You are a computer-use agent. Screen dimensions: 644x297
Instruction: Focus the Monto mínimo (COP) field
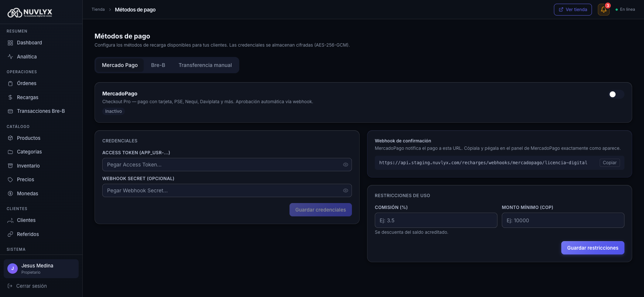coord(563,220)
